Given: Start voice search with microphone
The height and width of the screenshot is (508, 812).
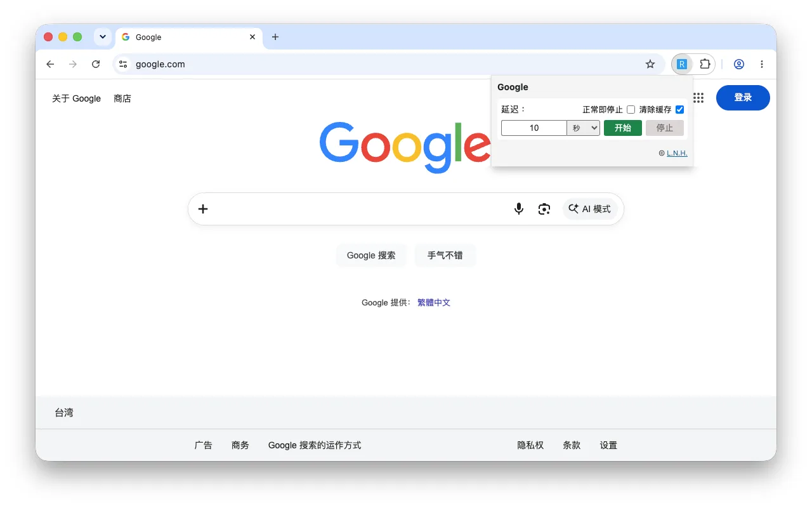Looking at the screenshot, I should click(x=519, y=209).
